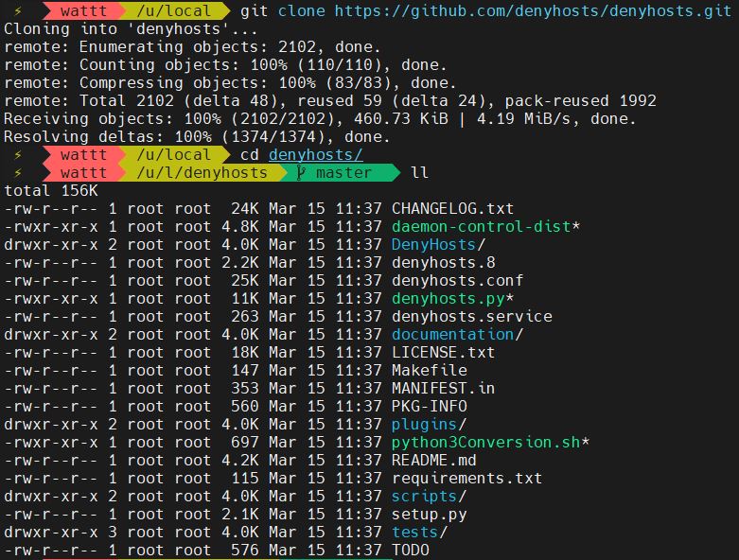Image resolution: width=739 pixels, height=560 pixels.
Task: Click the 'Resolving deltas: 100%' output line
Action: (197, 136)
